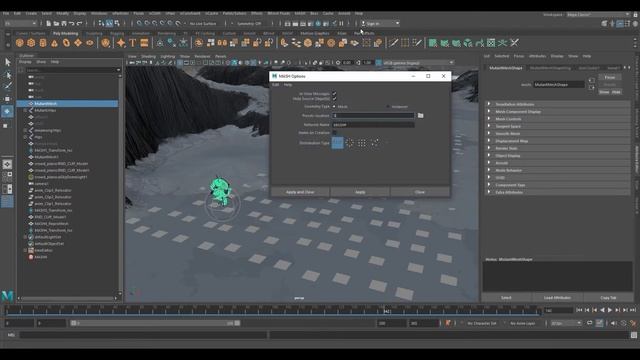640x360 pixels.
Task: Click the range slider right handle
Action: 237,323
